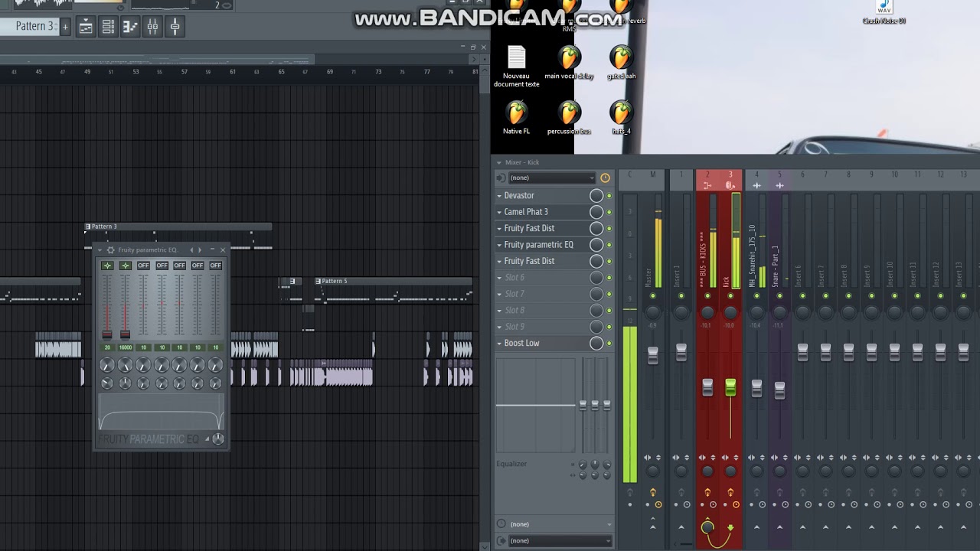Open the Nouveau document texte desktop file

pyautogui.click(x=516, y=67)
